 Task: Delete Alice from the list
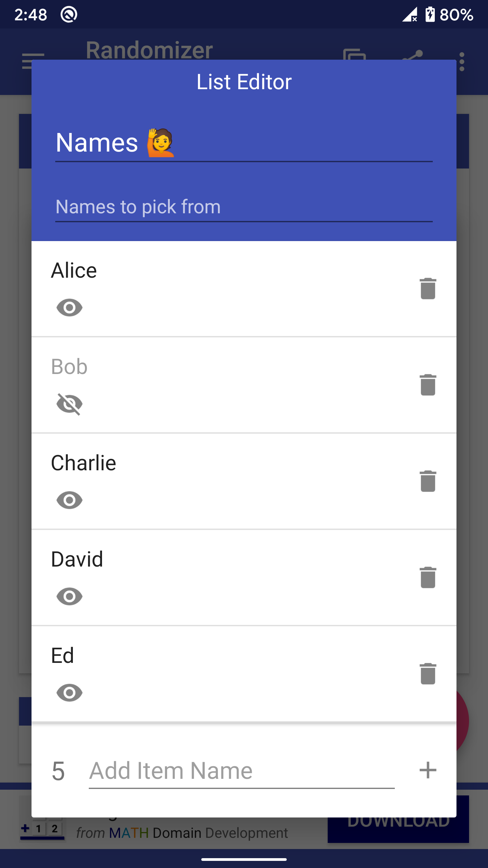pyautogui.click(x=428, y=289)
